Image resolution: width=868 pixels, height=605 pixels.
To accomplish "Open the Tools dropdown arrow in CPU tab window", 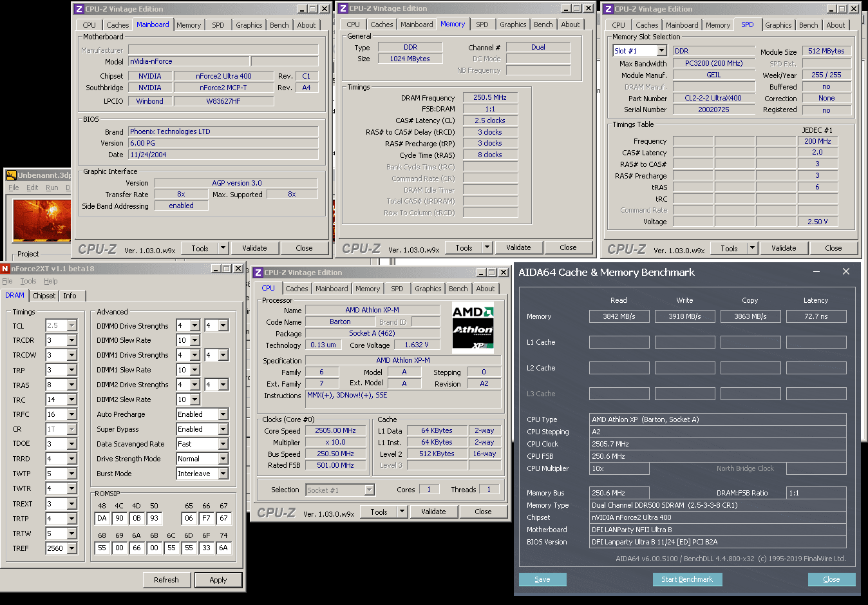I will [402, 512].
